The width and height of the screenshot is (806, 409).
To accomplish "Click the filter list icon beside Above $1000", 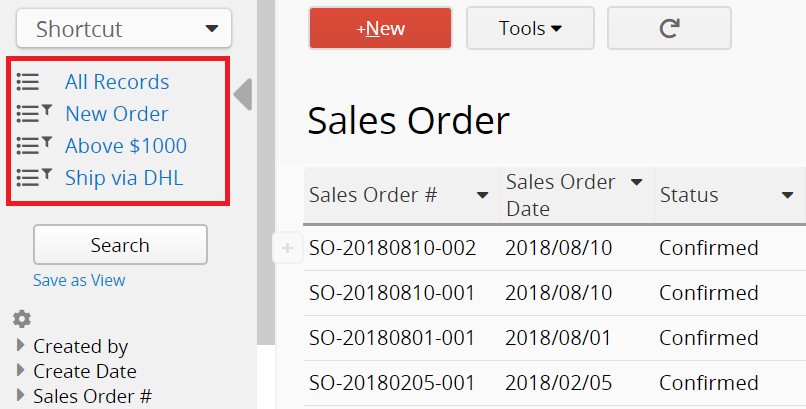I will click(x=34, y=145).
